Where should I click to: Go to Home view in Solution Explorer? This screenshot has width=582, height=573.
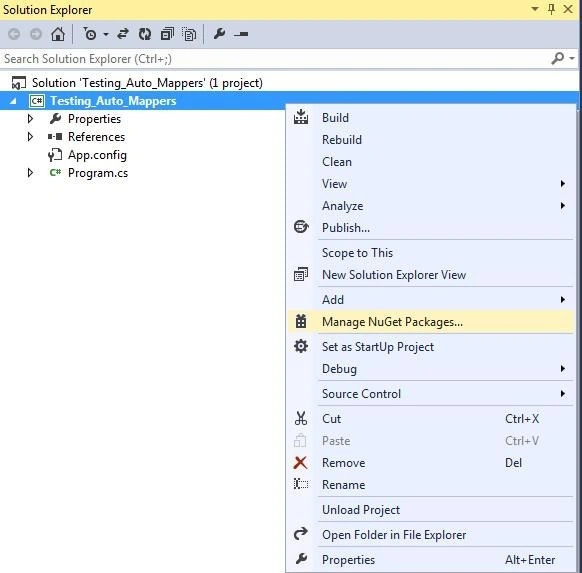[x=58, y=34]
